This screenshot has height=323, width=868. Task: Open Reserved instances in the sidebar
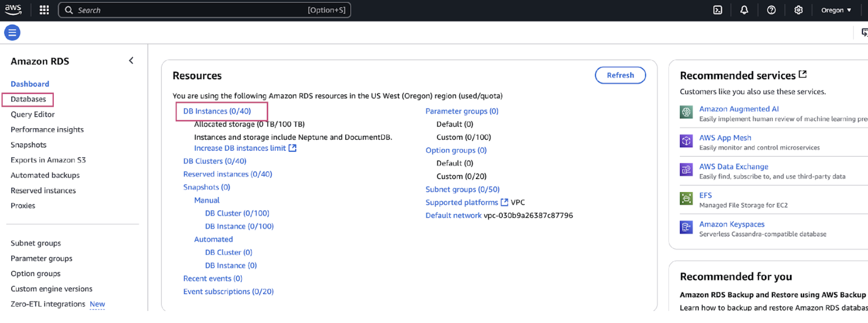(x=43, y=191)
